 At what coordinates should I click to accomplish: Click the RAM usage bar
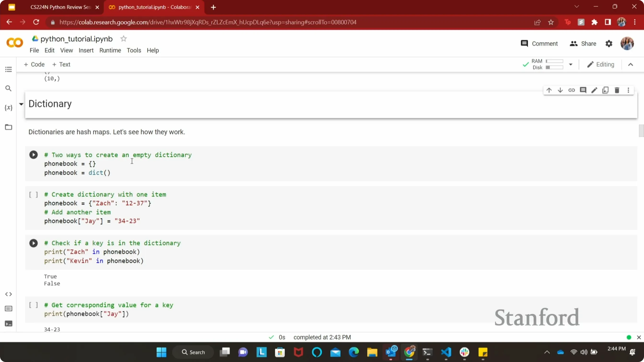(x=554, y=61)
